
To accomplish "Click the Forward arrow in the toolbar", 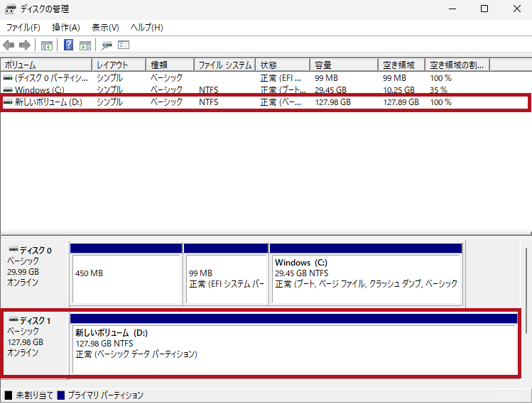I will pyautogui.click(x=24, y=45).
